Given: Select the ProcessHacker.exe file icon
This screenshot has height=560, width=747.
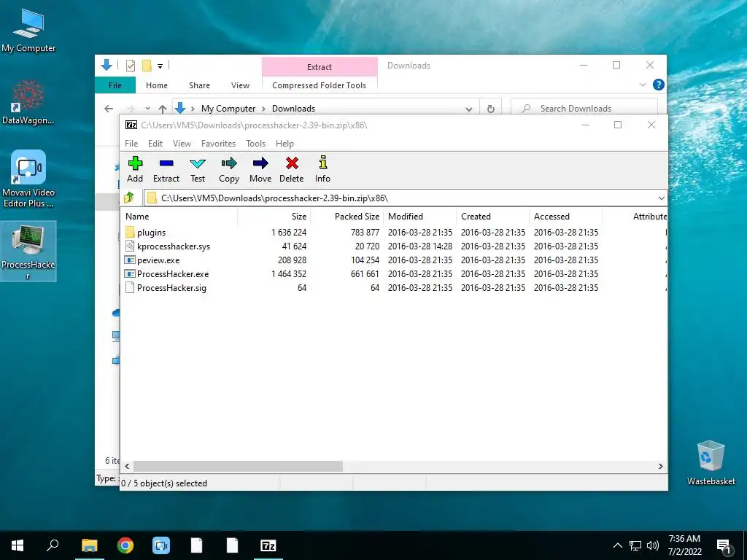Looking at the screenshot, I should point(130,274).
